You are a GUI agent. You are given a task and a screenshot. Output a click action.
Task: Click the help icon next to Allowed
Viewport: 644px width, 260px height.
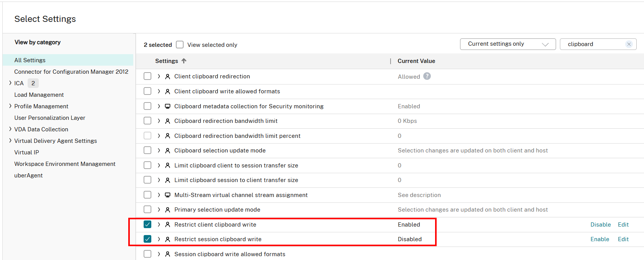(427, 76)
